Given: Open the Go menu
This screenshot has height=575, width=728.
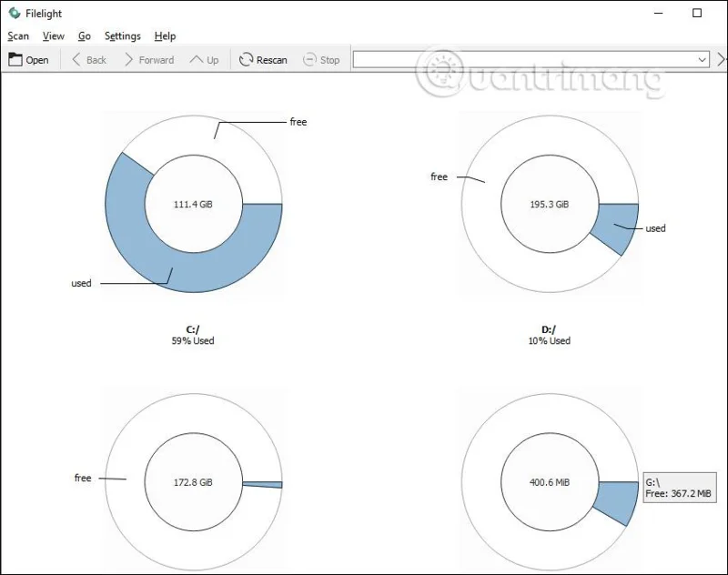Looking at the screenshot, I should (84, 35).
